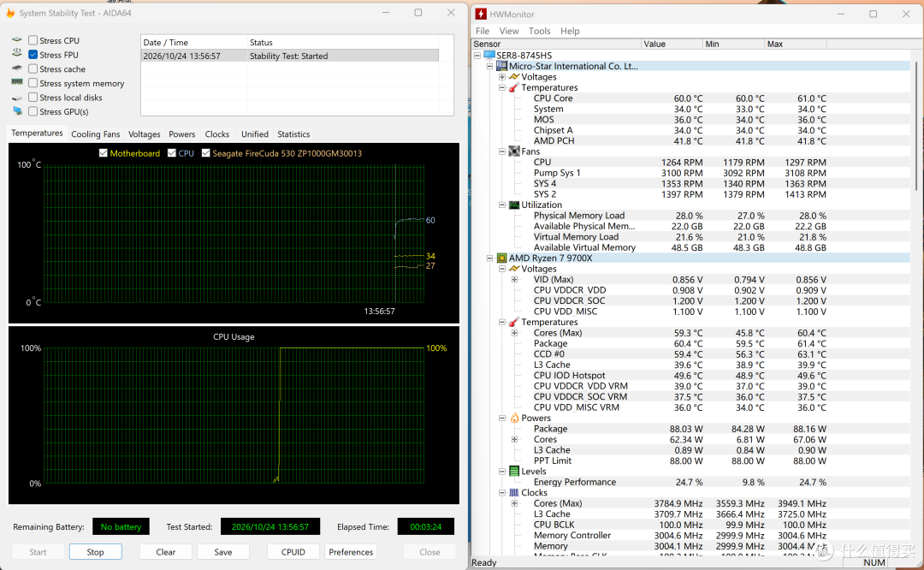Click the icon beside Stress cache
The height and width of the screenshot is (570, 924).
point(17,68)
